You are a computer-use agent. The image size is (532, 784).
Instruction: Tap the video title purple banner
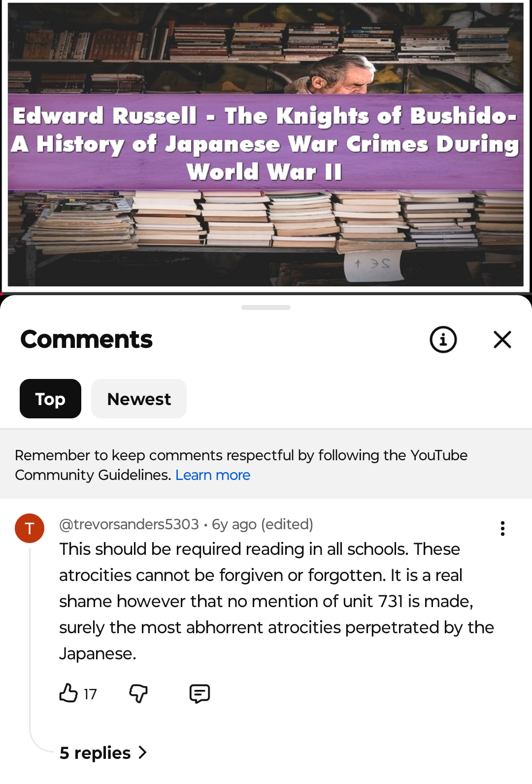point(266,142)
